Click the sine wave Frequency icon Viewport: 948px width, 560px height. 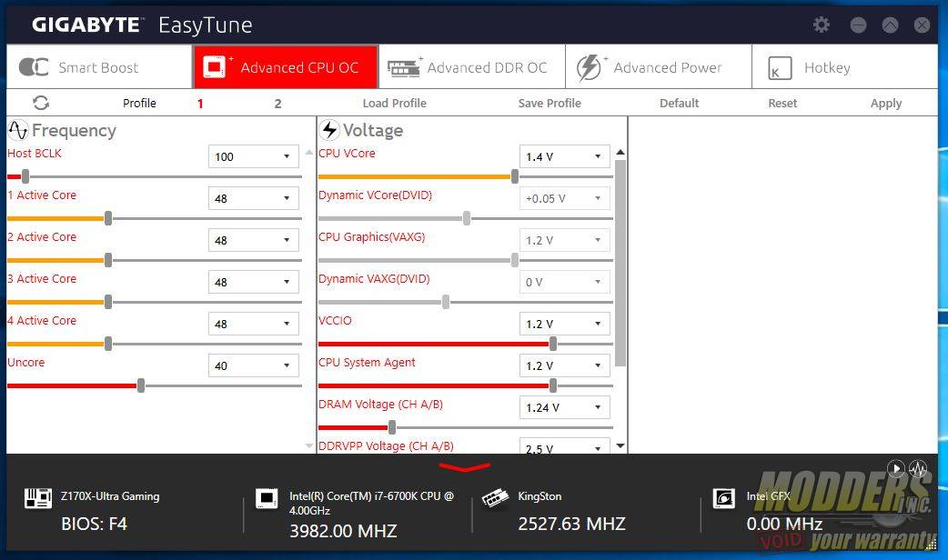coord(18,130)
